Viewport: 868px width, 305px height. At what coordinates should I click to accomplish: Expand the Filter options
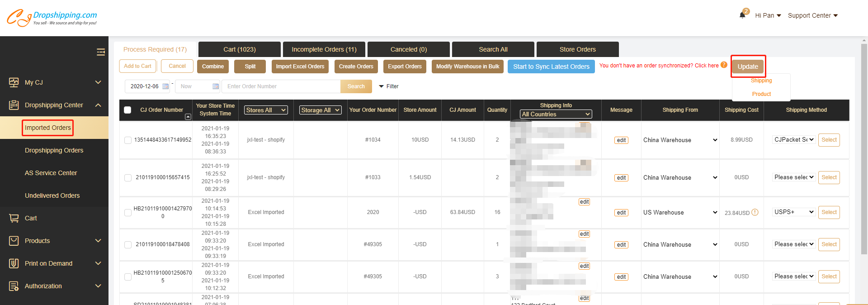coord(389,86)
